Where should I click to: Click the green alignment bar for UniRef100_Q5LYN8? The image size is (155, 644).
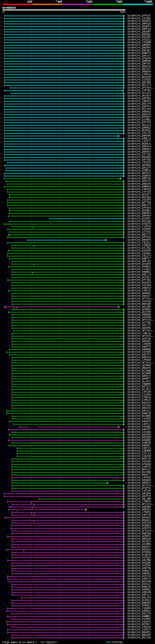pyautogui.click(x=82, y=499)
